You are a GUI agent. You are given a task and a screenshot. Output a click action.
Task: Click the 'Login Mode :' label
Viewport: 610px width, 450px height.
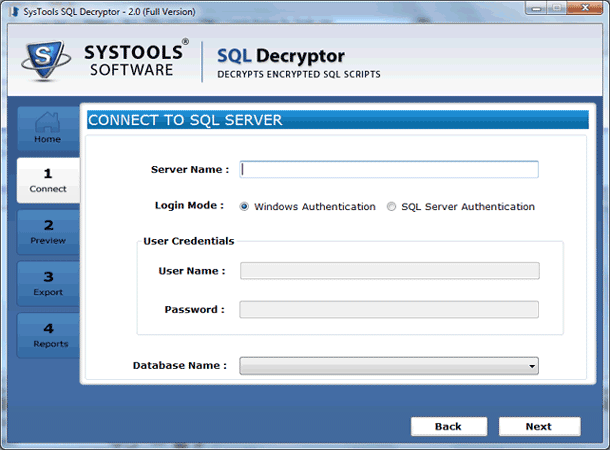click(189, 205)
